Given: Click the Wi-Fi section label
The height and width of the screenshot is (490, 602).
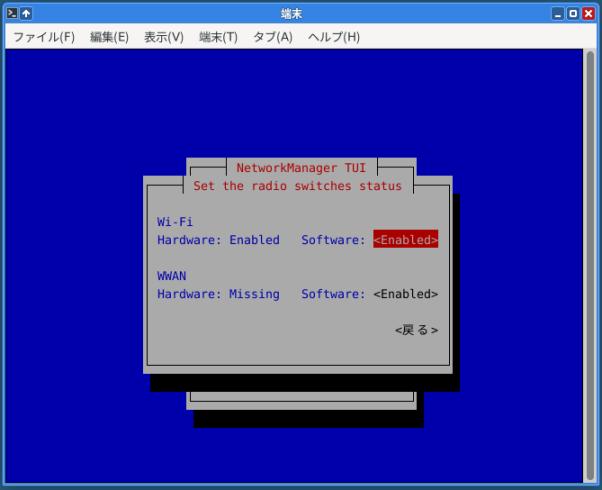Looking at the screenshot, I should tap(175, 222).
